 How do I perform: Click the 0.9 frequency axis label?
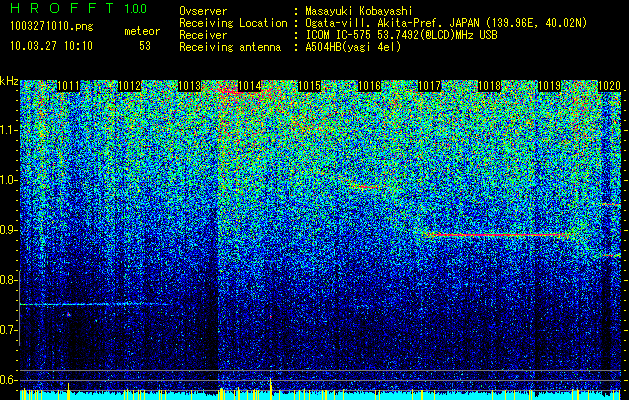coord(8,230)
